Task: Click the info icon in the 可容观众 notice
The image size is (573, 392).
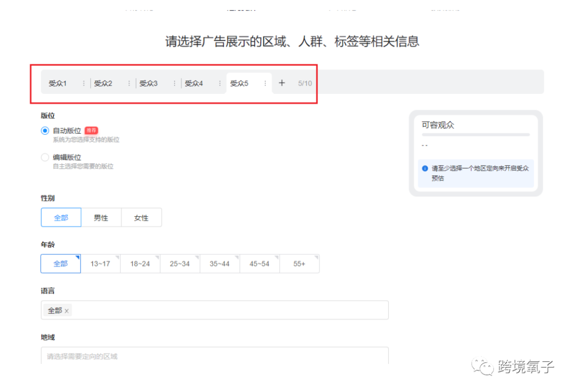Action: [x=424, y=168]
